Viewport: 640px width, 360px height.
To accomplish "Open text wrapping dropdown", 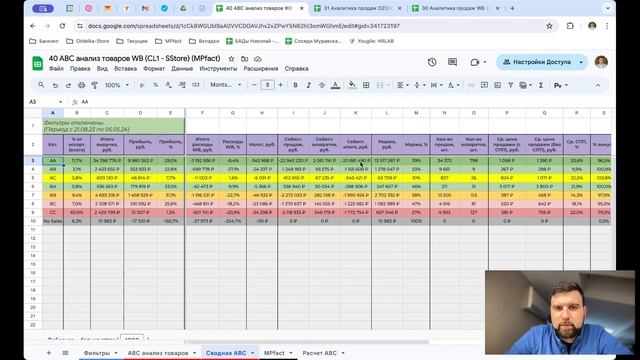I will click(436, 85).
